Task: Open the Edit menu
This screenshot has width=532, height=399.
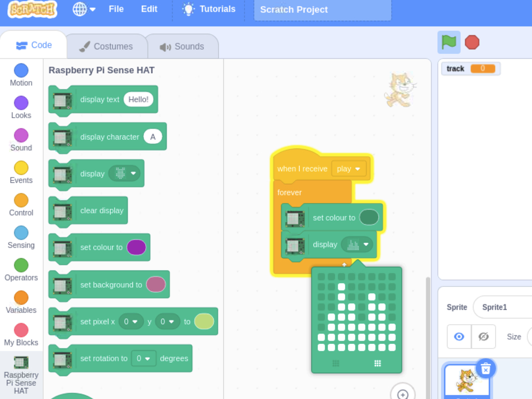Action: (149, 9)
